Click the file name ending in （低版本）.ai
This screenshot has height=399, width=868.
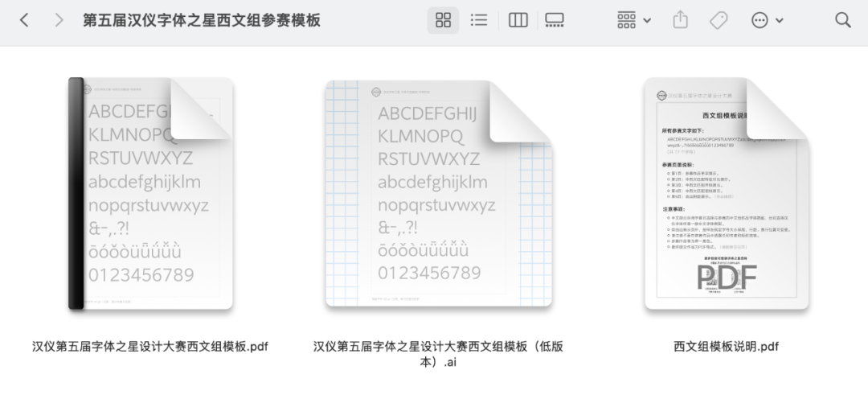click(439, 355)
